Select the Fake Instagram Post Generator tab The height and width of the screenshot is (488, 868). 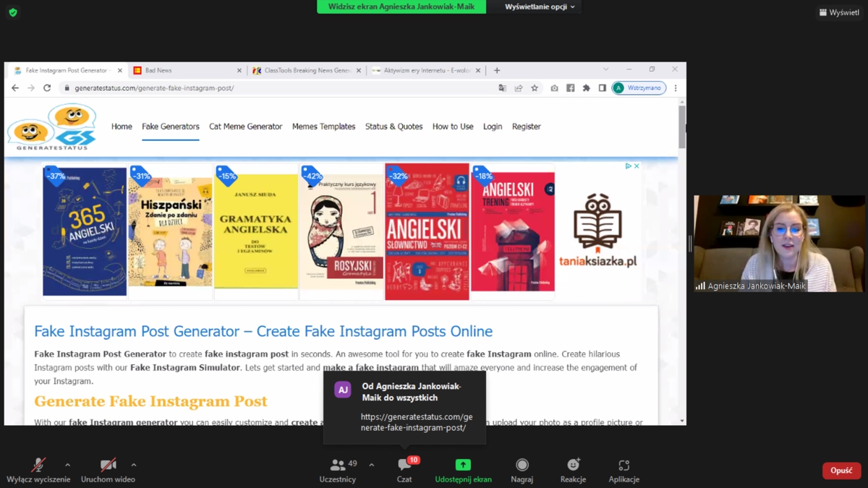pyautogui.click(x=67, y=70)
